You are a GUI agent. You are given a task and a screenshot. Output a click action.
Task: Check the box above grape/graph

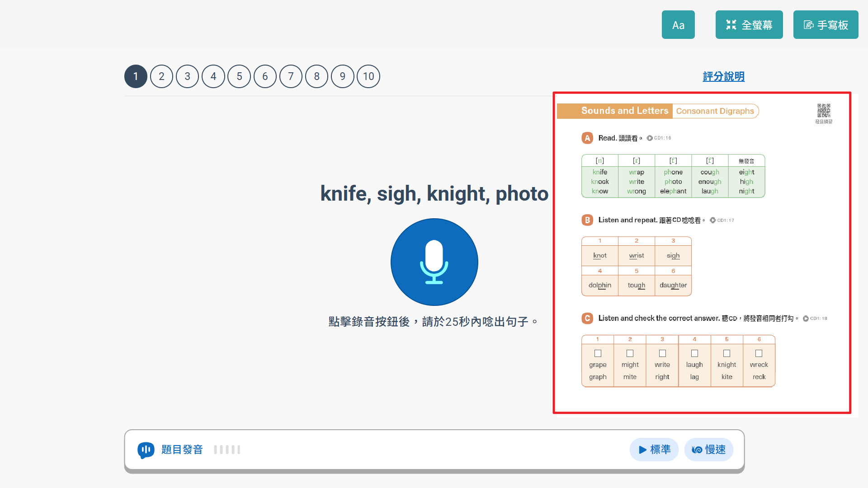(598, 353)
